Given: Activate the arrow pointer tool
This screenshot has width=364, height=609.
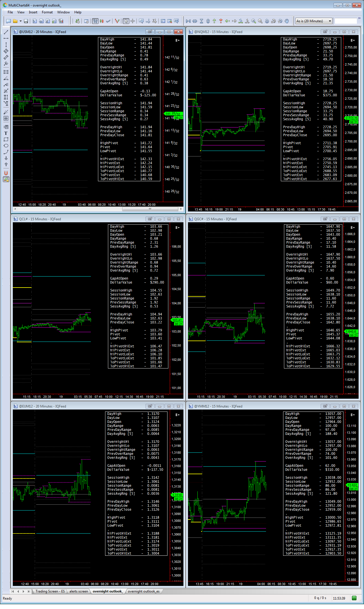Looking at the screenshot, I should (x=126, y=21).
